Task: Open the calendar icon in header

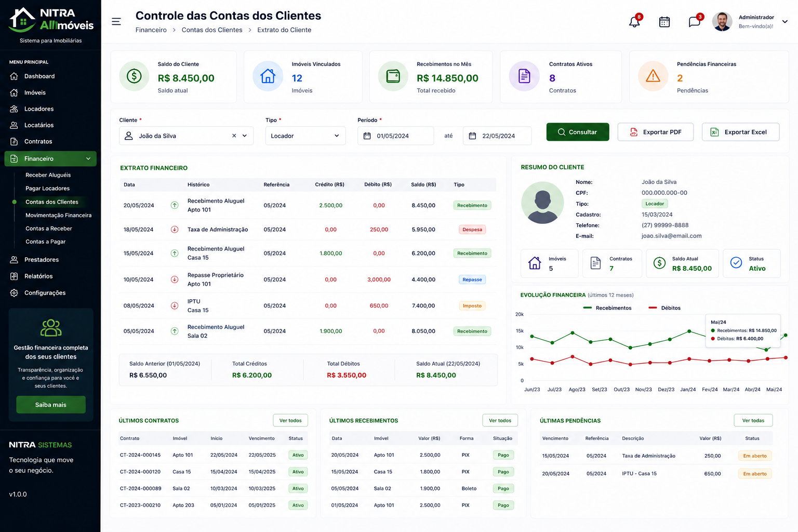Action: pos(664,22)
